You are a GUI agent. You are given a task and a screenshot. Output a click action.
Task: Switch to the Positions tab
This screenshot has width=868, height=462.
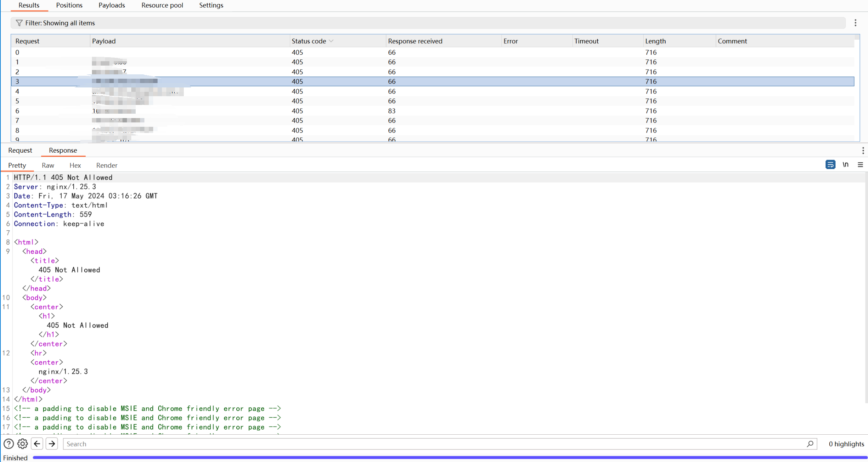coord(69,5)
